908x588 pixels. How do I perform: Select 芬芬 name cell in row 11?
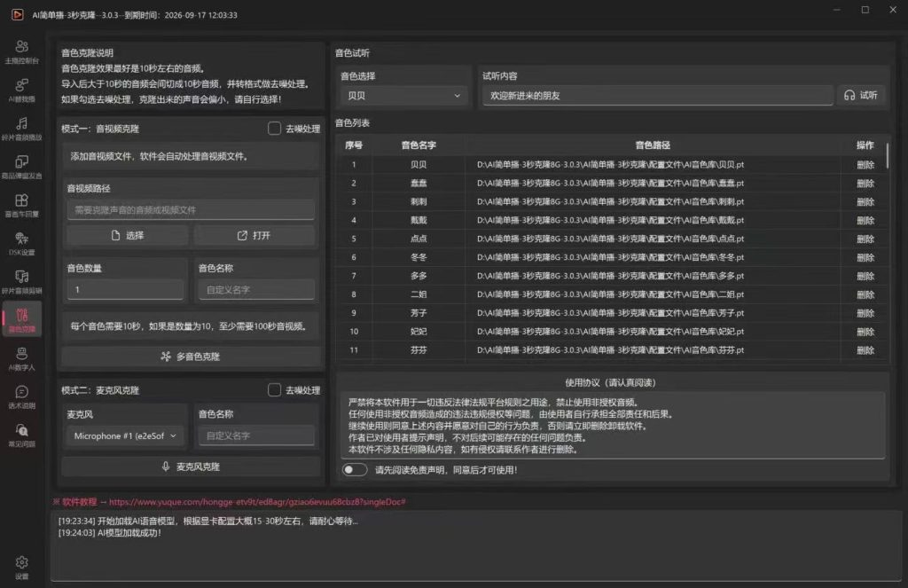[419, 350]
